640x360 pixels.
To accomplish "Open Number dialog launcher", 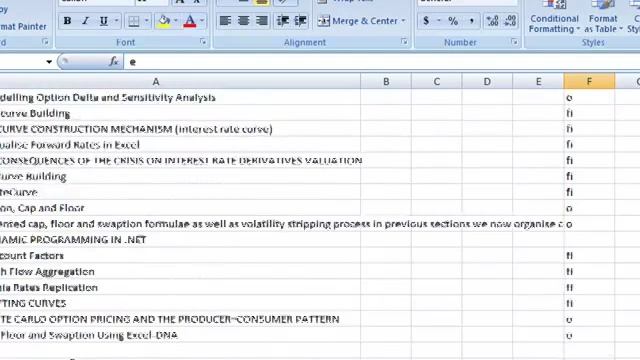I will tap(514, 42).
